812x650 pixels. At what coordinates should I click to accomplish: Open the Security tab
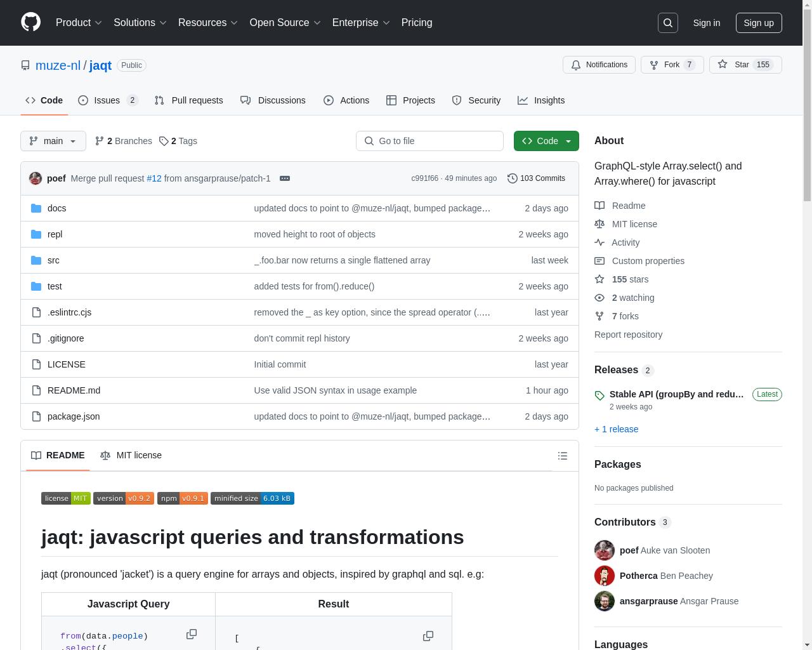(x=476, y=100)
